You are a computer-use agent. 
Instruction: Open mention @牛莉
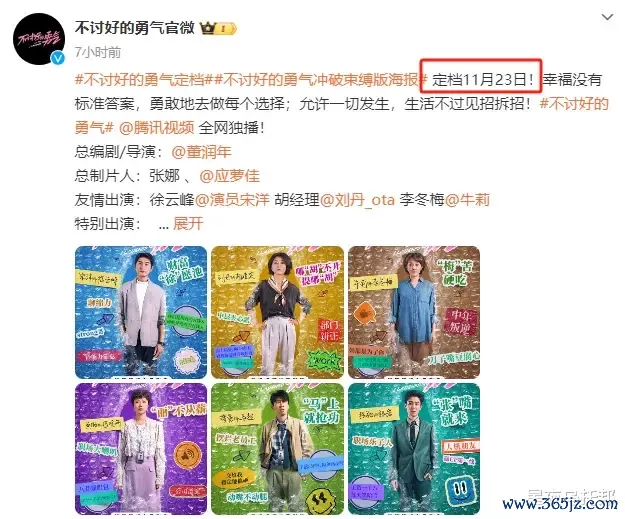click(x=467, y=200)
